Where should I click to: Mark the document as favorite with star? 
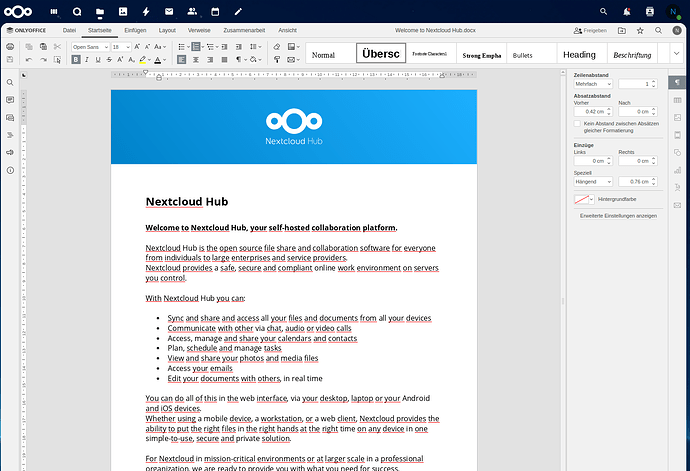pyautogui.click(x=640, y=30)
